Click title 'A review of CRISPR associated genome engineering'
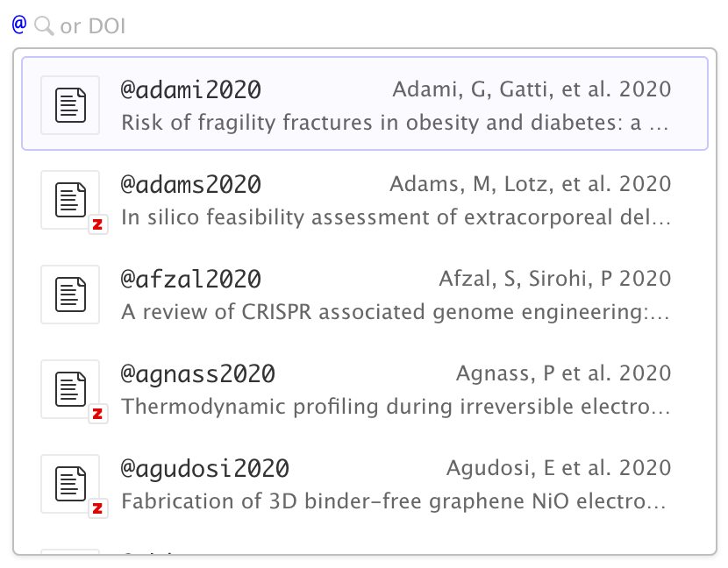The height and width of the screenshot is (568, 728). point(395,312)
